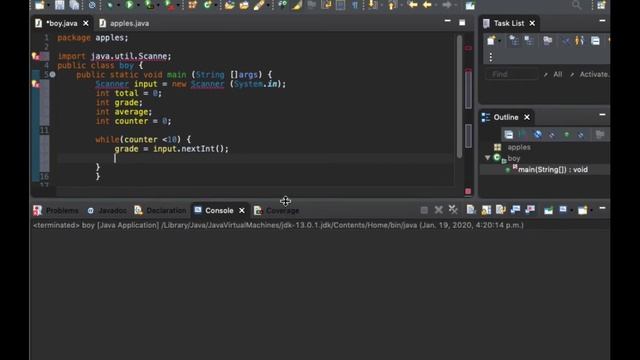Collapse the boy class node in Outline

click(x=487, y=158)
